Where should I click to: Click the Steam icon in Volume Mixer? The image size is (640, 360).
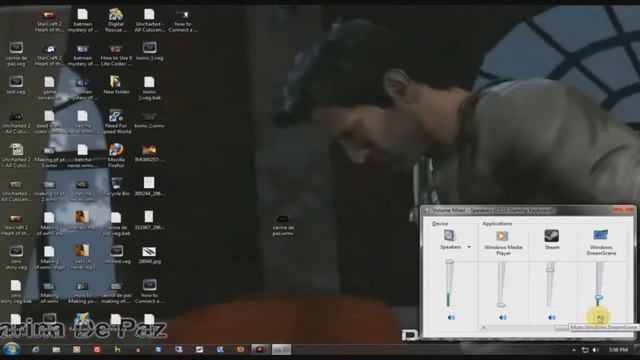pyautogui.click(x=552, y=236)
